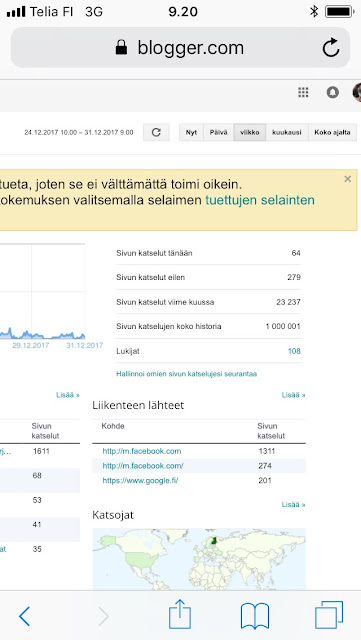This screenshot has height=640, width=361.
Task: Click the 274 page views cell
Action: click(x=265, y=466)
